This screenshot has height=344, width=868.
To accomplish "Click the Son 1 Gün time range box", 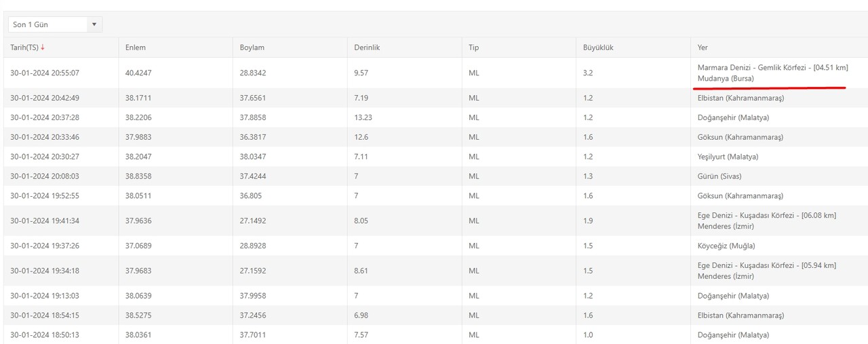I will [x=47, y=24].
